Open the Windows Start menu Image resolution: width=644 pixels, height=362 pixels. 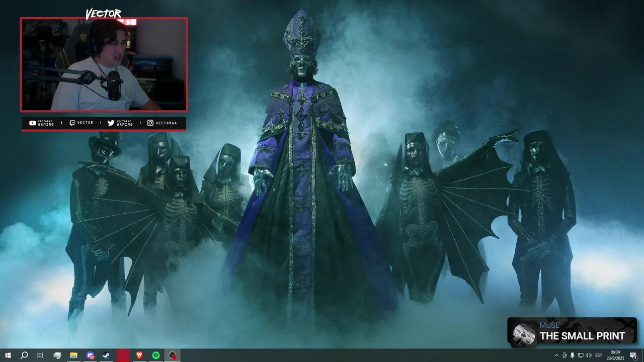[x=8, y=355]
